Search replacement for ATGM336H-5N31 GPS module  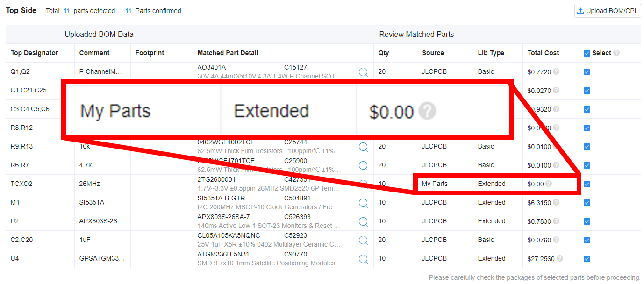[363, 259]
